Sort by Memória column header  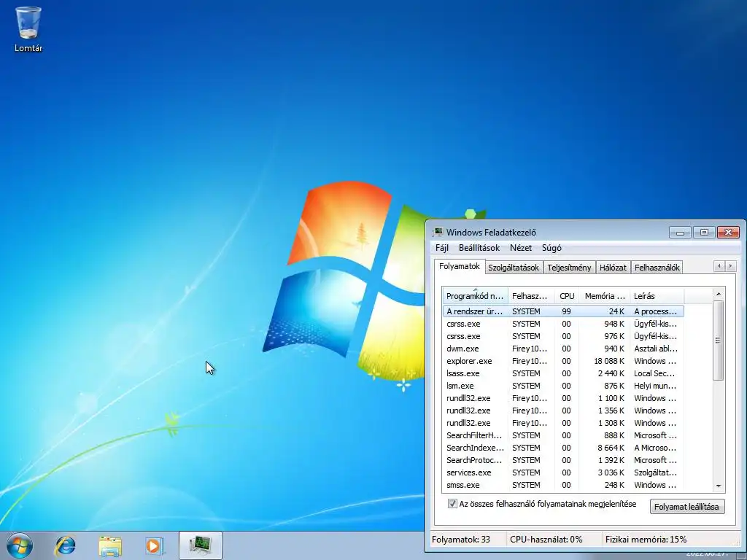605,296
